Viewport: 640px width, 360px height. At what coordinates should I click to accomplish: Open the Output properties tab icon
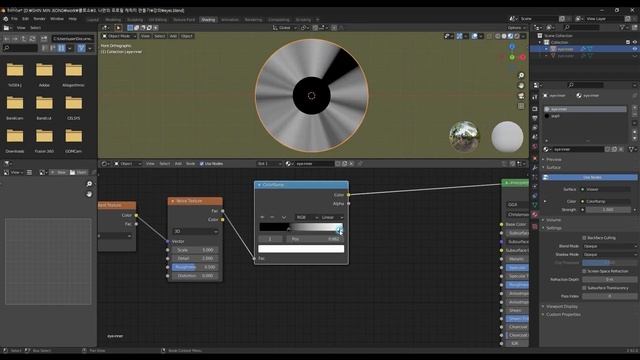[535, 118]
